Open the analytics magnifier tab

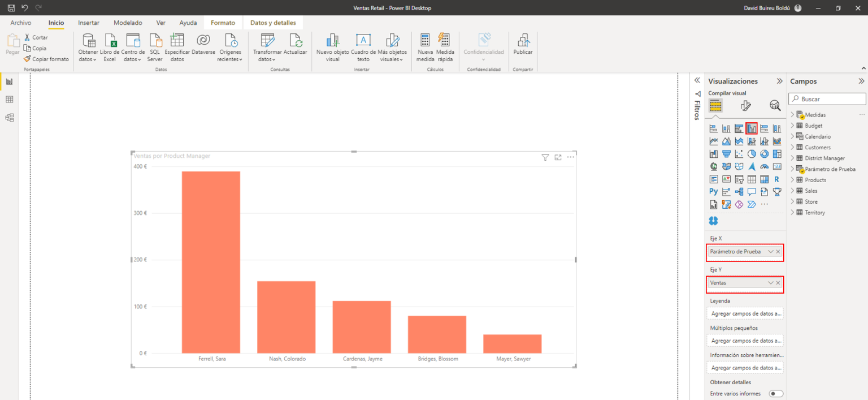coord(775,105)
